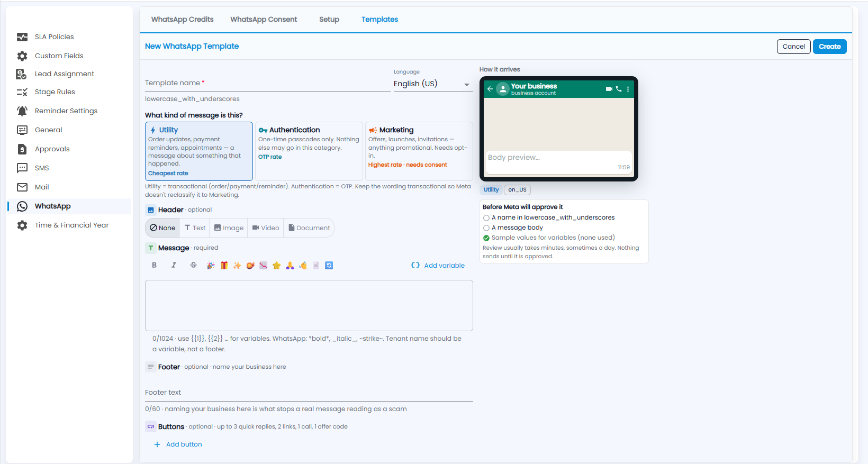Open the Setup tab

329,20
